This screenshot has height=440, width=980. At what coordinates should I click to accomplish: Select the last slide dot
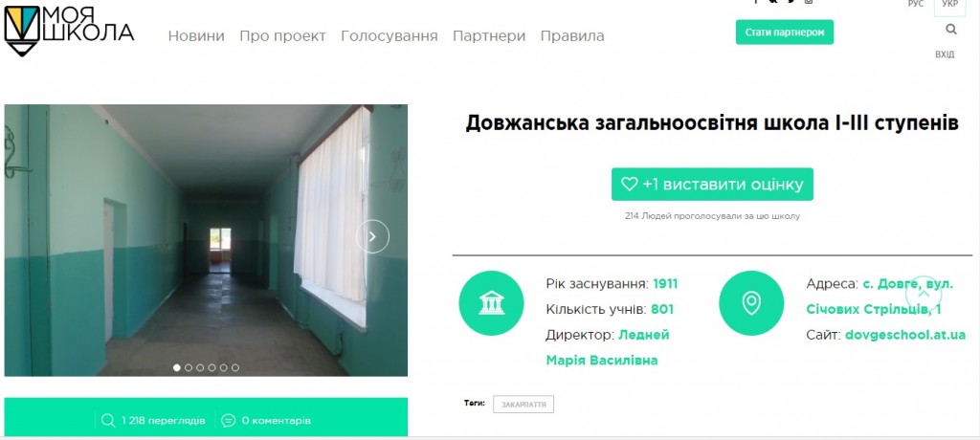[x=235, y=368]
